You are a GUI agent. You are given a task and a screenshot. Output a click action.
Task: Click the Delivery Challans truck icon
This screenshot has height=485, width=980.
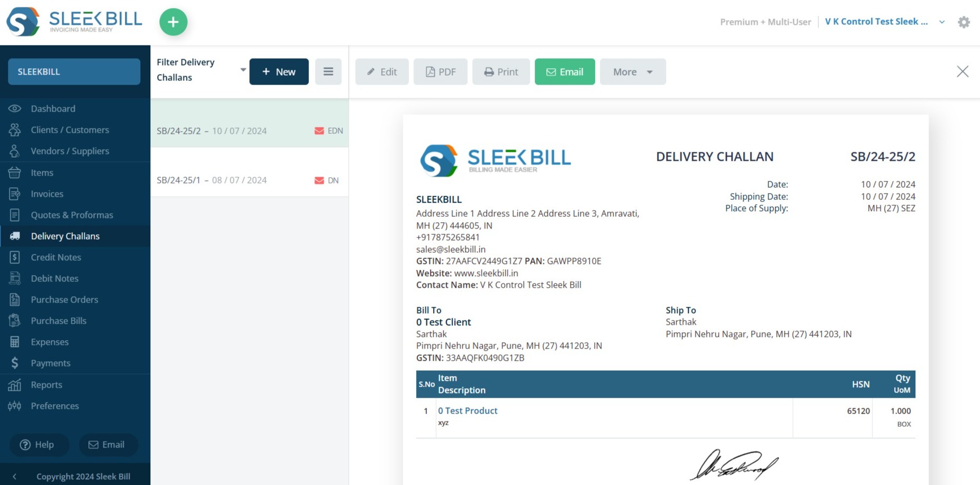(x=15, y=236)
